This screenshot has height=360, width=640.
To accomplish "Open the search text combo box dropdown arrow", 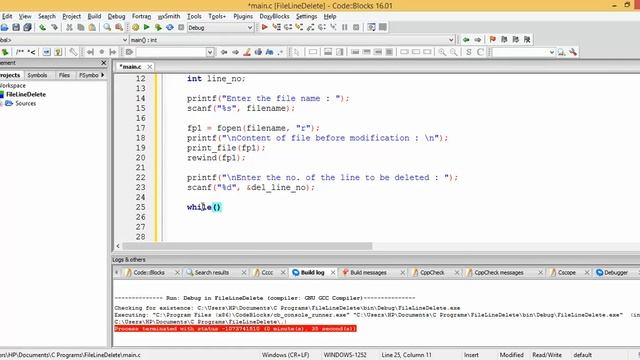I will pos(210,52).
